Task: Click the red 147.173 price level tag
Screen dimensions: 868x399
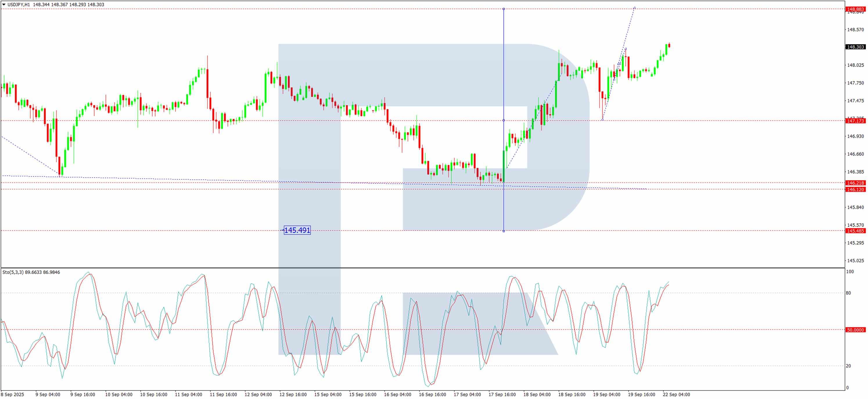Action: click(855, 121)
